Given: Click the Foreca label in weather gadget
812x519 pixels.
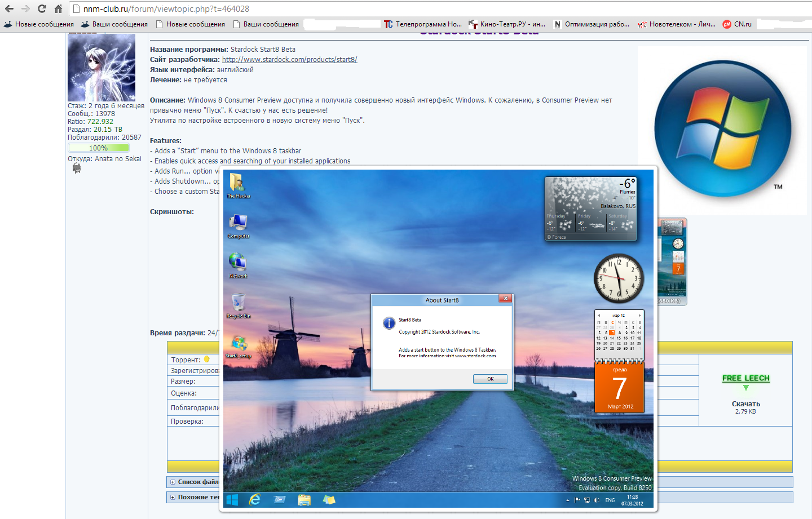Looking at the screenshot, I should pos(557,237).
